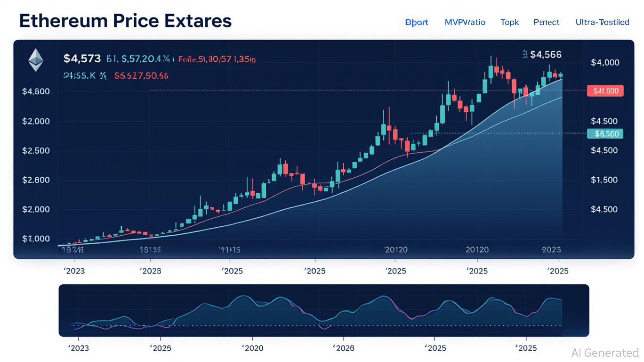Click the teal $6,500 price marker
Image resolution: width=644 pixels, height=362 pixels.
click(605, 134)
